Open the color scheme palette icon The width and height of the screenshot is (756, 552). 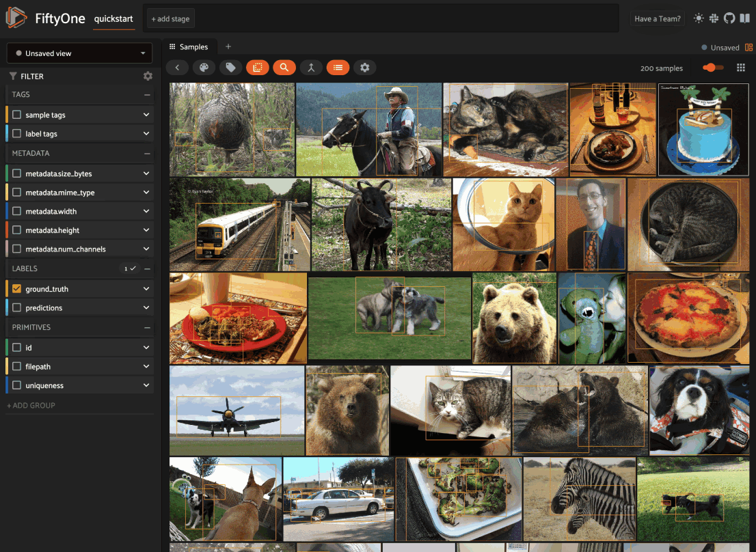(204, 68)
